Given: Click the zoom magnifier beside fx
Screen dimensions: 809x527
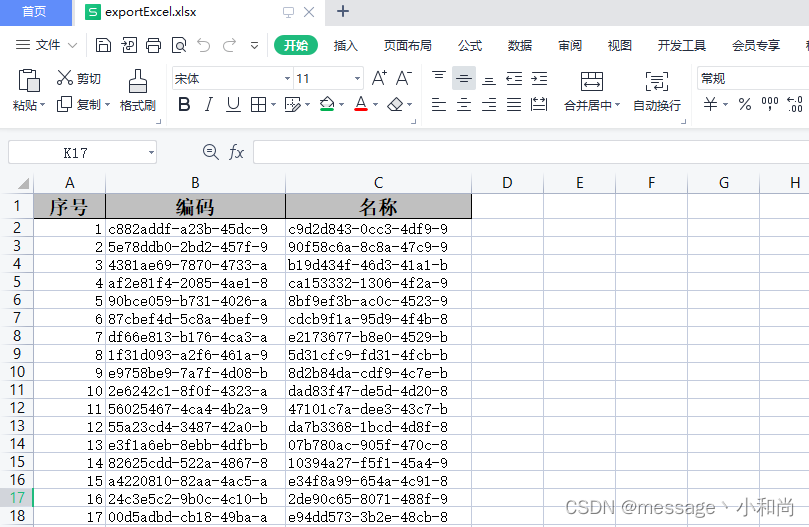Looking at the screenshot, I should tap(211, 152).
